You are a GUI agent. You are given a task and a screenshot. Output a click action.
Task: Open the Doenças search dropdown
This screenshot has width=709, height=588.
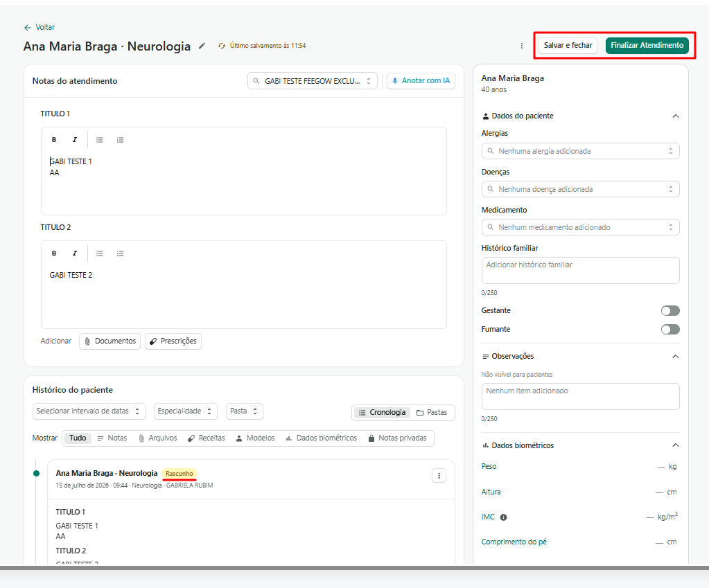coord(581,189)
